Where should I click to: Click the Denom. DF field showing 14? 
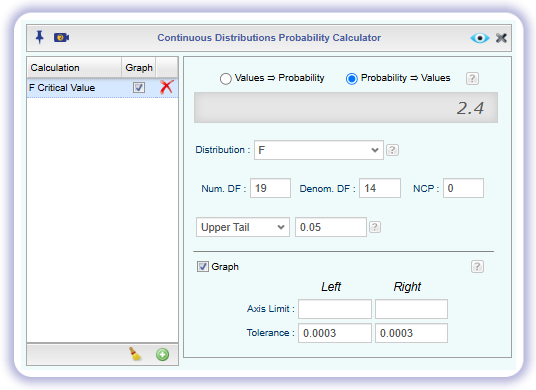point(380,188)
